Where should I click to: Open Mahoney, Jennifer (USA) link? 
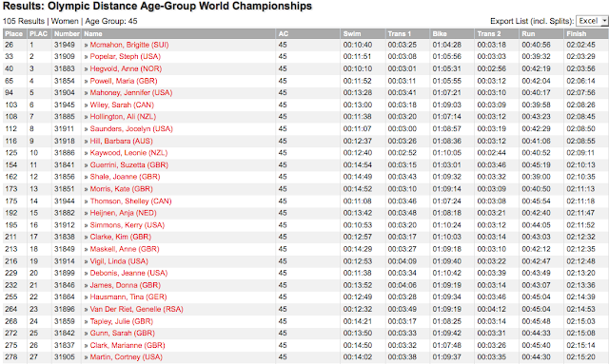pyautogui.click(x=131, y=93)
